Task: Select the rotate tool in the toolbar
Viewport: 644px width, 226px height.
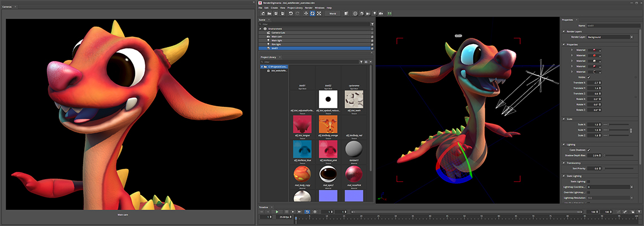Action: [x=312, y=14]
